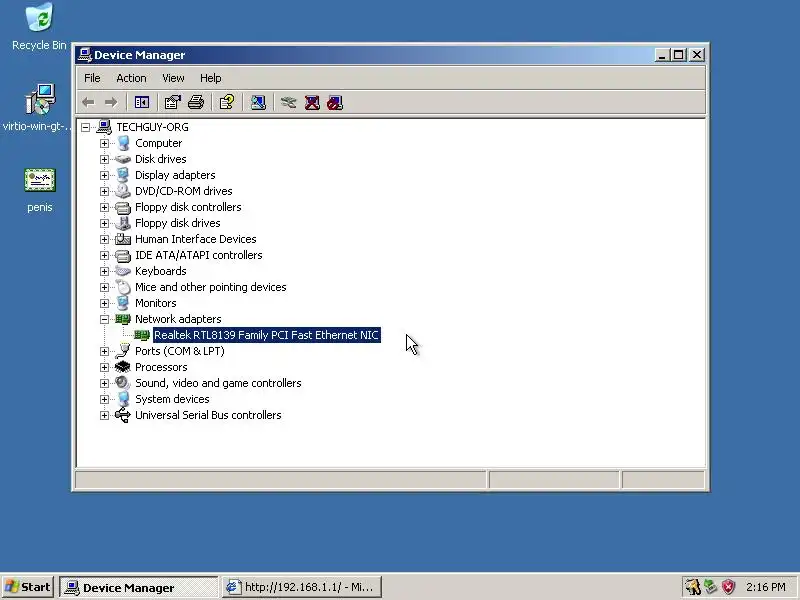800x600 pixels.
Task: Switch to http://192.168.1.1/ browser taskbar button
Action: pyautogui.click(x=302, y=587)
